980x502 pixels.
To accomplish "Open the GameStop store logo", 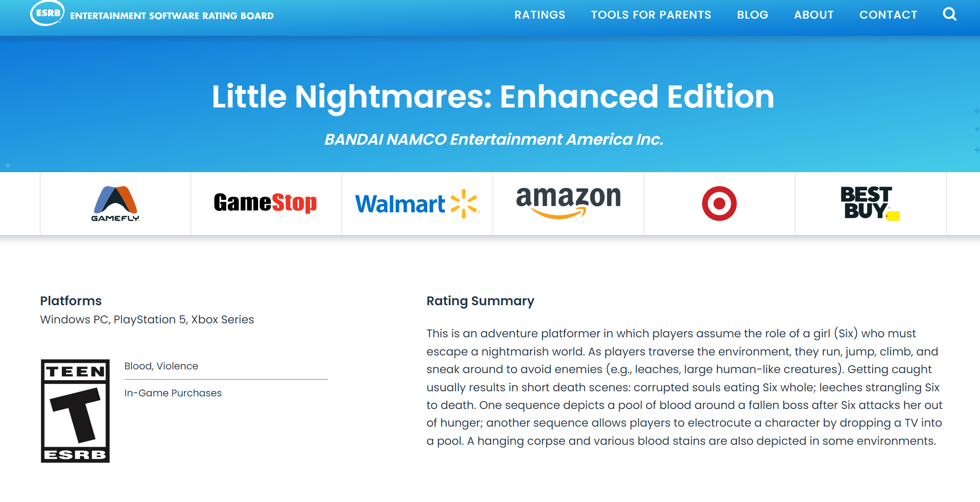I will 265,203.
